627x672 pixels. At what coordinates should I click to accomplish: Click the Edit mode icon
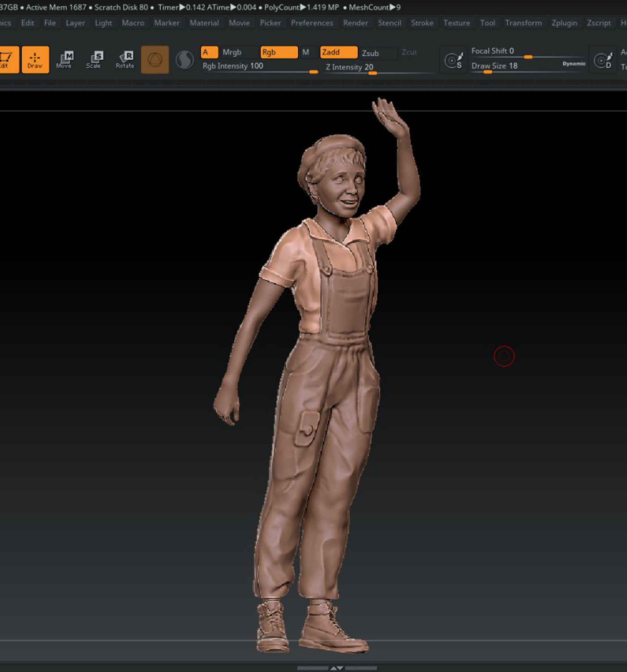tap(8, 60)
